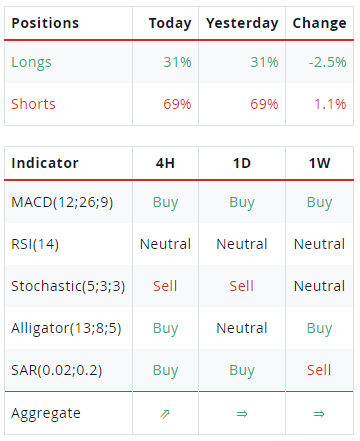Click the Longs row label

click(x=31, y=62)
